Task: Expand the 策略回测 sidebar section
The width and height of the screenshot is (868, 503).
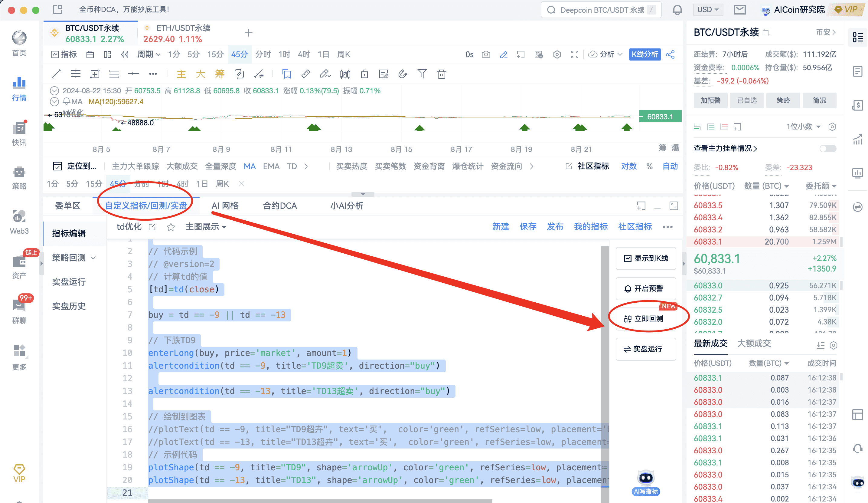Action: (x=74, y=258)
